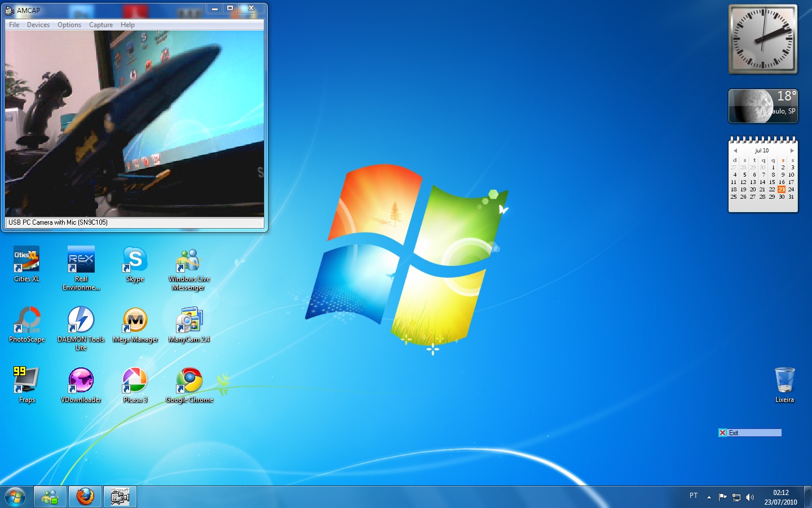Open DAEMON Tools Lite
This screenshot has height=508, width=812.
click(x=81, y=319)
